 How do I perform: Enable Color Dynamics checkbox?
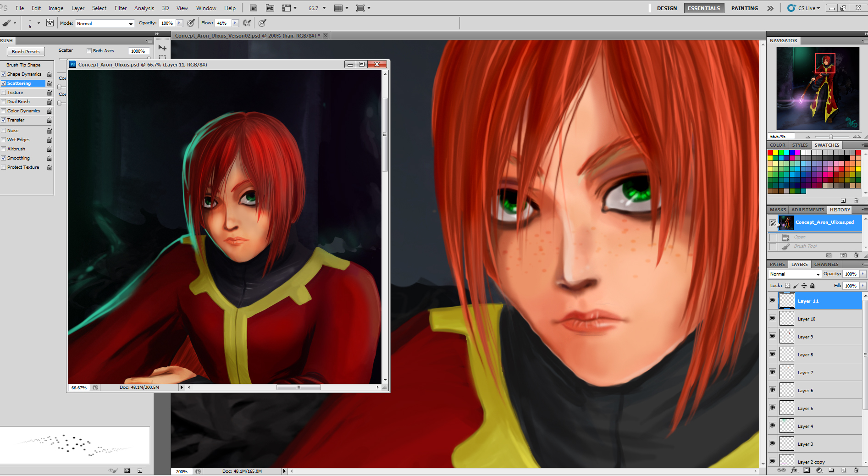[4, 111]
